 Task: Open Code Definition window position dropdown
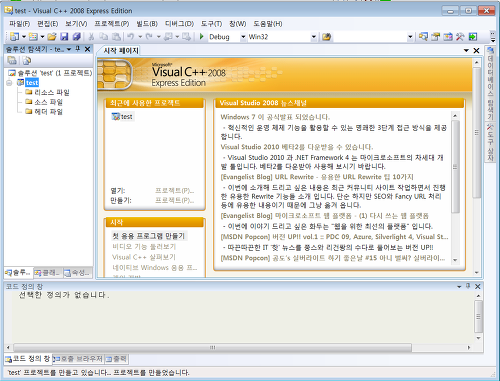point(459,286)
